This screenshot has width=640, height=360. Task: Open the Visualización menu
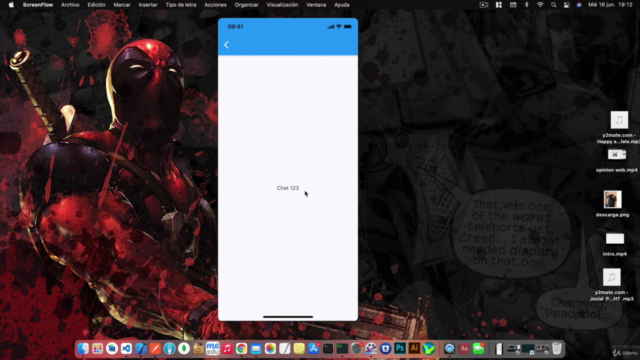click(x=282, y=5)
